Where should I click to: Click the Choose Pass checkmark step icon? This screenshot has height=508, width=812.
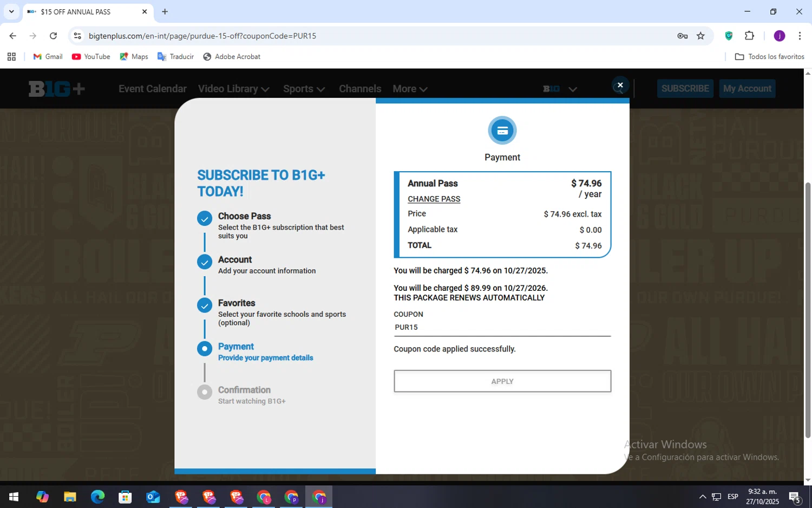click(x=205, y=219)
